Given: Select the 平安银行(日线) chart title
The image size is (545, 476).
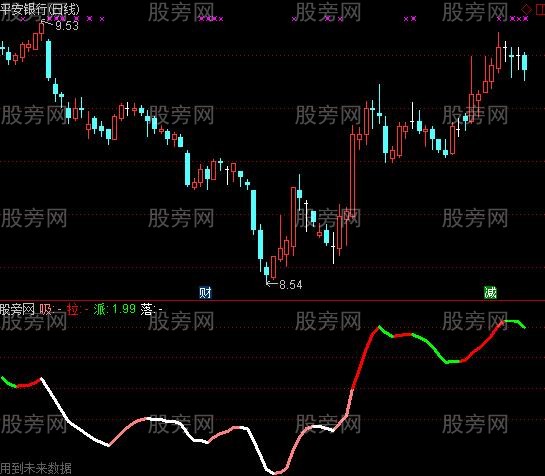Looking at the screenshot, I should 40,9.
